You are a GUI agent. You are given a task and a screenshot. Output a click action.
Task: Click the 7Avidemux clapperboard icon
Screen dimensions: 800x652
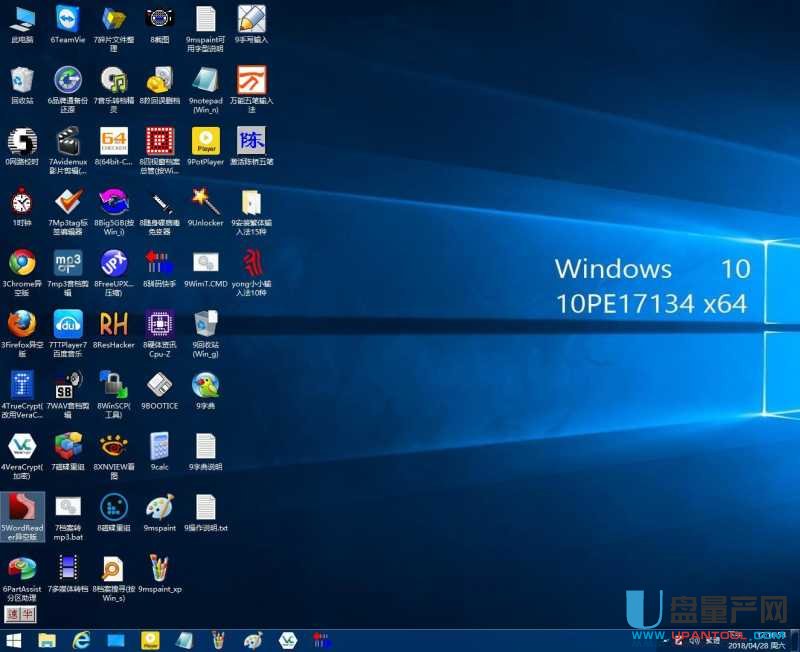click(x=68, y=150)
